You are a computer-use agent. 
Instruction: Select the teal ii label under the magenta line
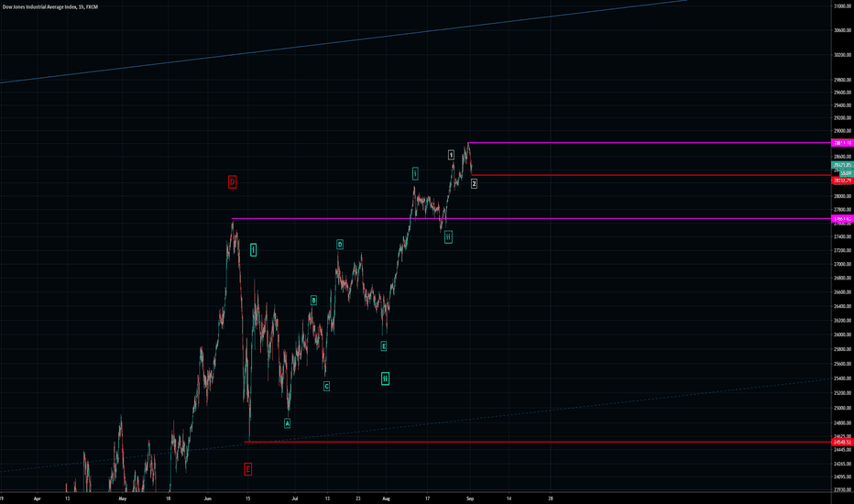[448, 236]
